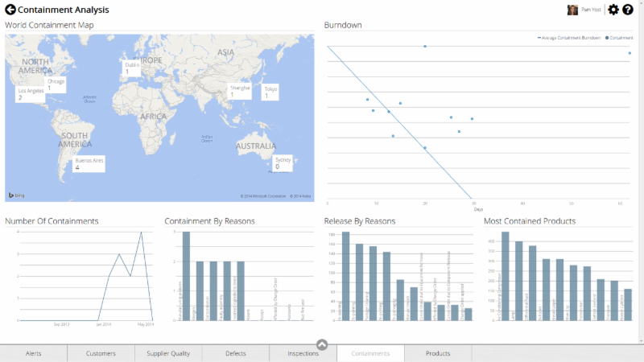Click the Tokyo map label

270,93
